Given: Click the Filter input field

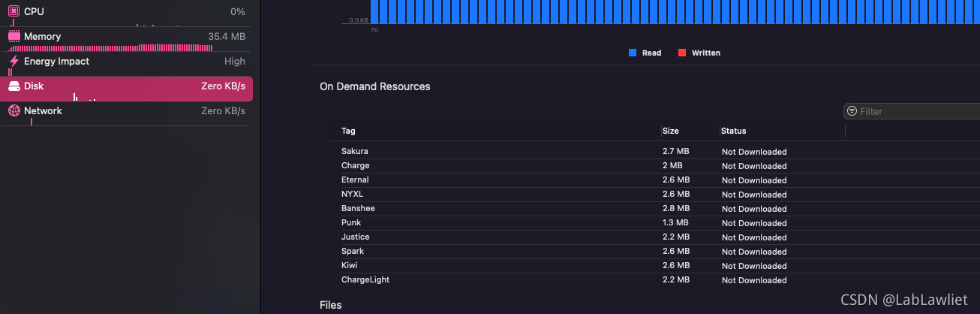Looking at the screenshot, I should pos(912,111).
